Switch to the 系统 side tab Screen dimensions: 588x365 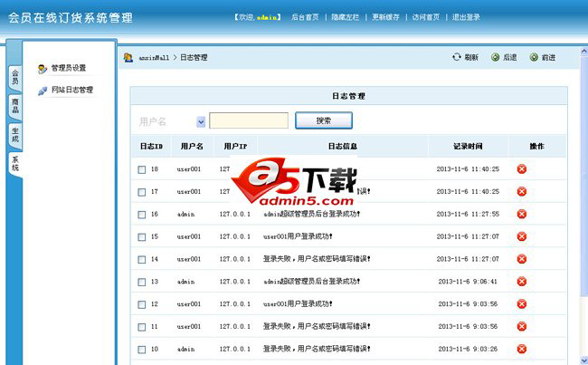(15, 164)
